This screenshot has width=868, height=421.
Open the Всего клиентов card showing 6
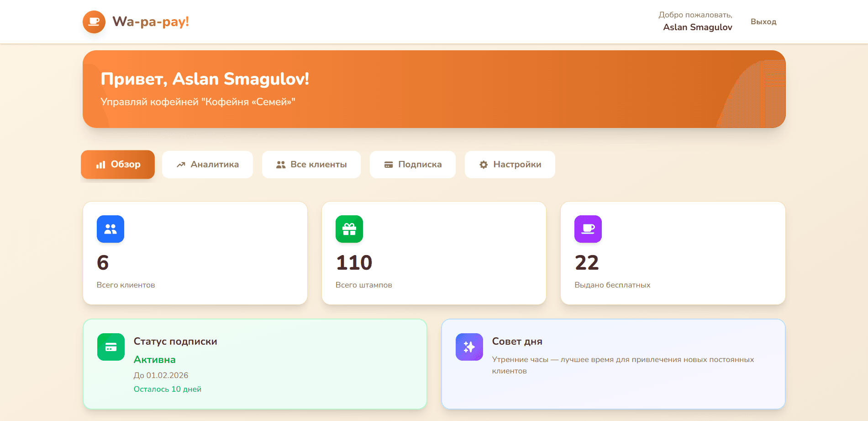click(195, 253)
